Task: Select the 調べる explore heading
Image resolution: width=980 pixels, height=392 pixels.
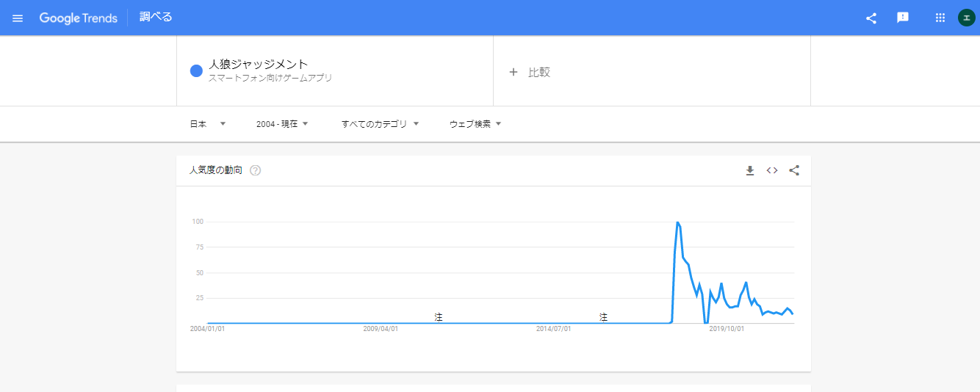Action: tap(156, 17)
